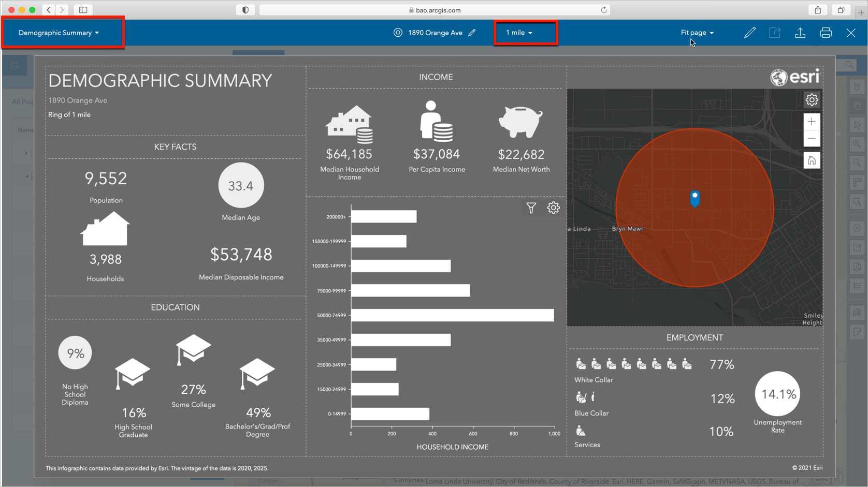868x487 pixels.
Task: Edit the 1890 Orange Ave address with the pencil
Action: coord(472,32)
